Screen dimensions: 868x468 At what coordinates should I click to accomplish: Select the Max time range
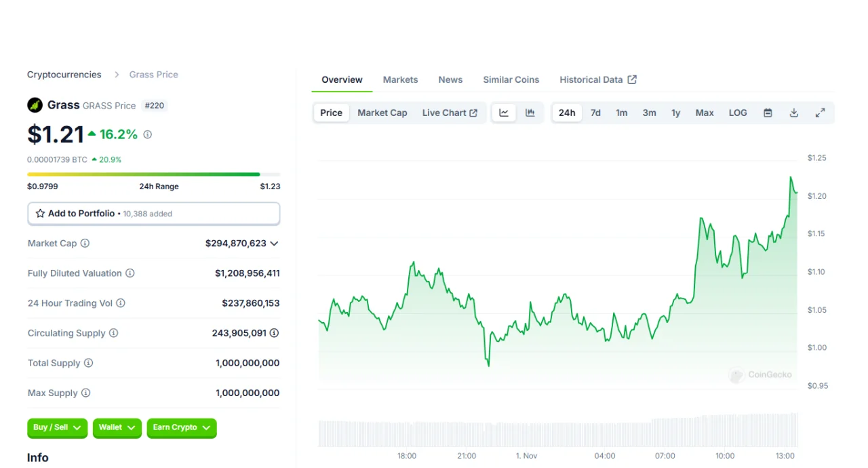point(705,113)
